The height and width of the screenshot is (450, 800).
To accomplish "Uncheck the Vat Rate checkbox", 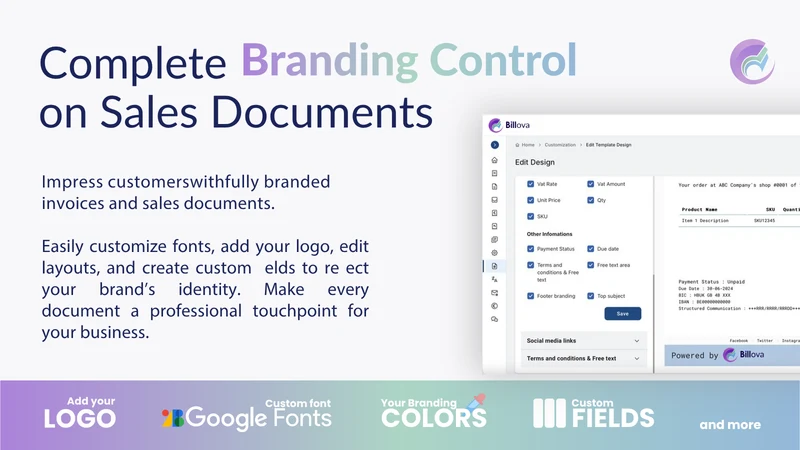I will 531,184.
